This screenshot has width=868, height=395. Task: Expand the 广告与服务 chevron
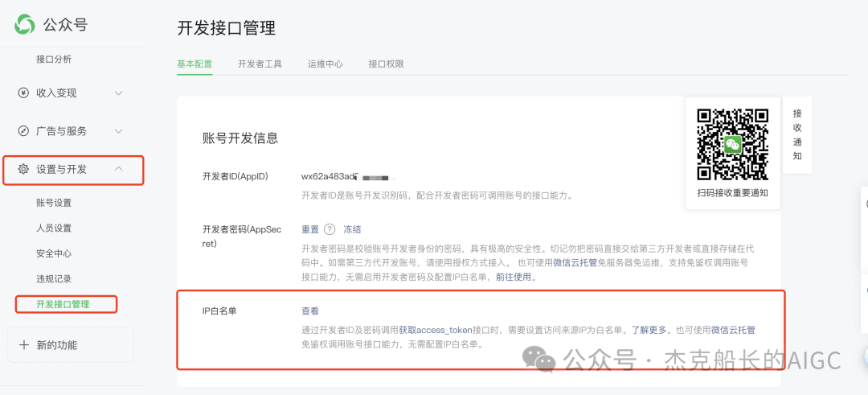118,131
